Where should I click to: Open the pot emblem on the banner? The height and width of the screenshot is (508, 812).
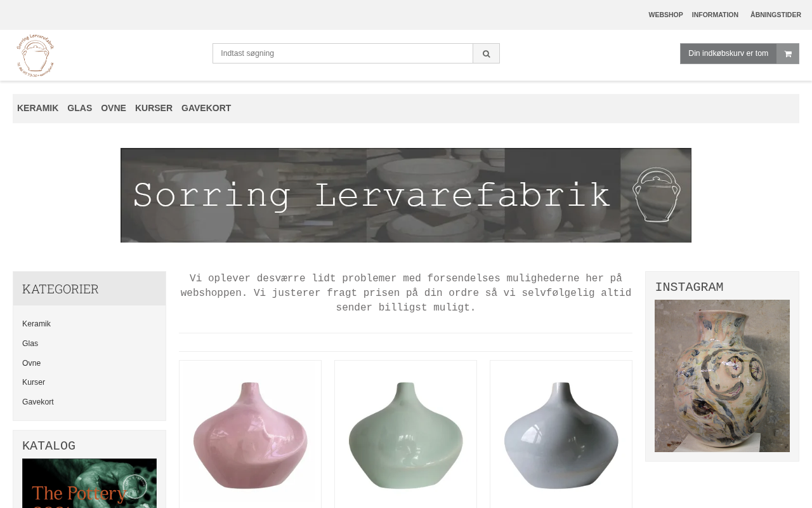pos(657,194)
